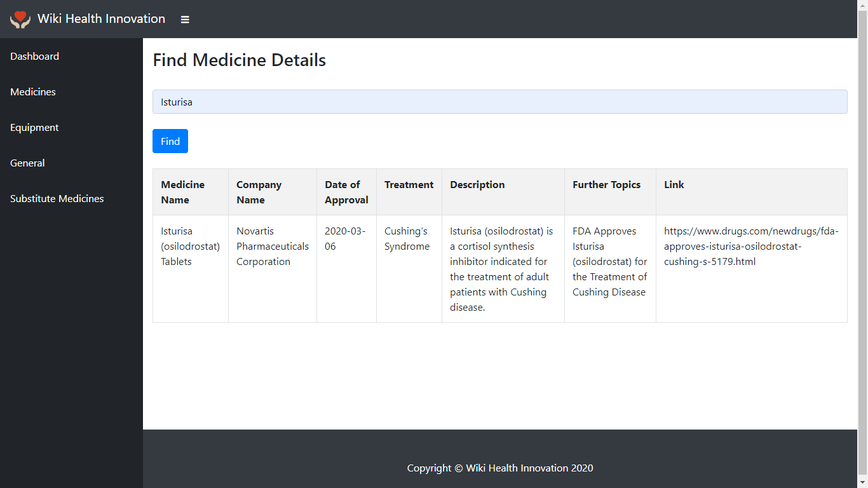Click the Link column header
Screen dimensions: 868x488
click(x=752, y=192)
